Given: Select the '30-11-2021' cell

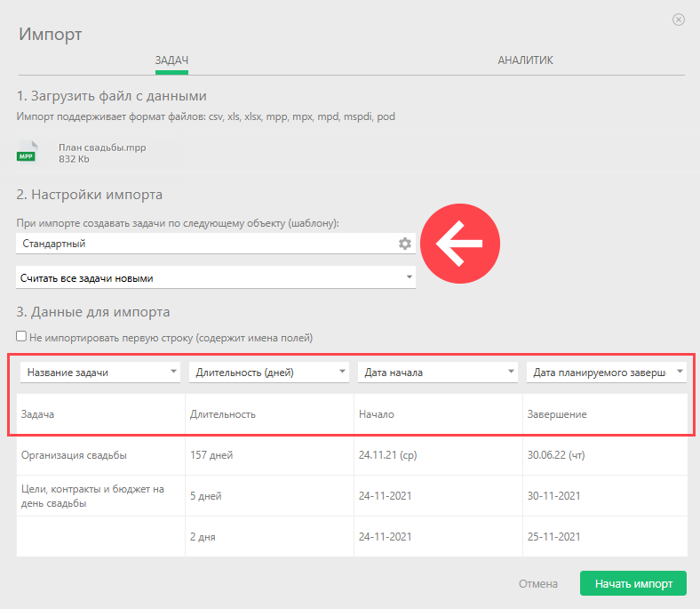Looking at the screenshot, I should (605, 496).
